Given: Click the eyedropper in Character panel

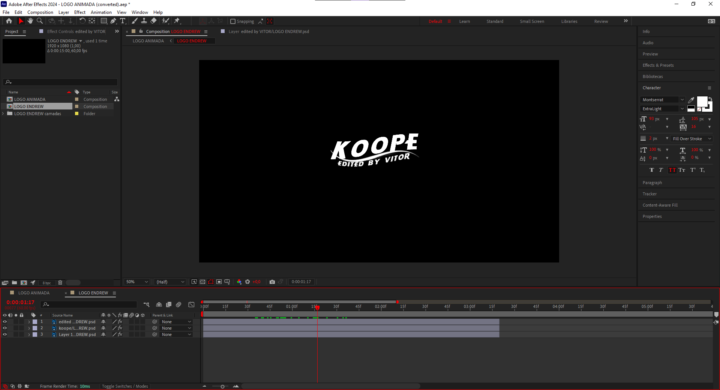Looking at the screenshot, I should 691,100.
